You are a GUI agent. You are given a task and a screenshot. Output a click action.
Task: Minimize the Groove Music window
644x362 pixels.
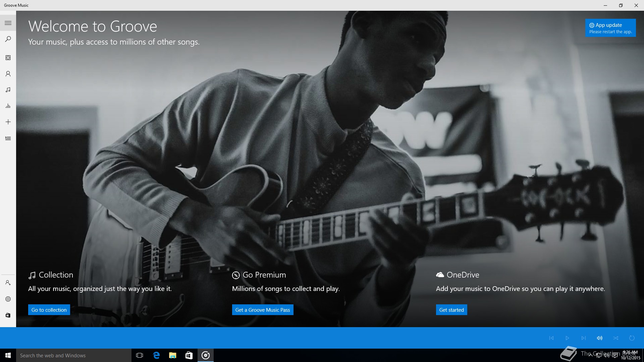coord(605,5)
